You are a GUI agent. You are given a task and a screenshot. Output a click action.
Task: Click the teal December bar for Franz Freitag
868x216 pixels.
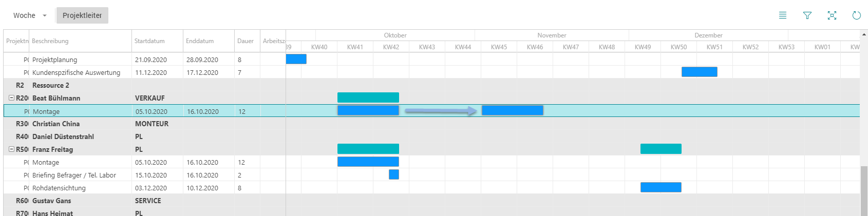coord(661,149)
